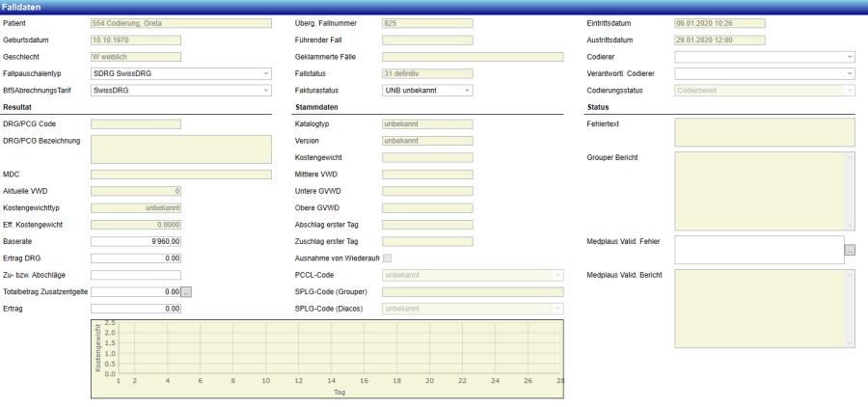
Task: Open the Fallpauschalentyp dropdown
Action: pyautogui.click(x=181, y=73)
